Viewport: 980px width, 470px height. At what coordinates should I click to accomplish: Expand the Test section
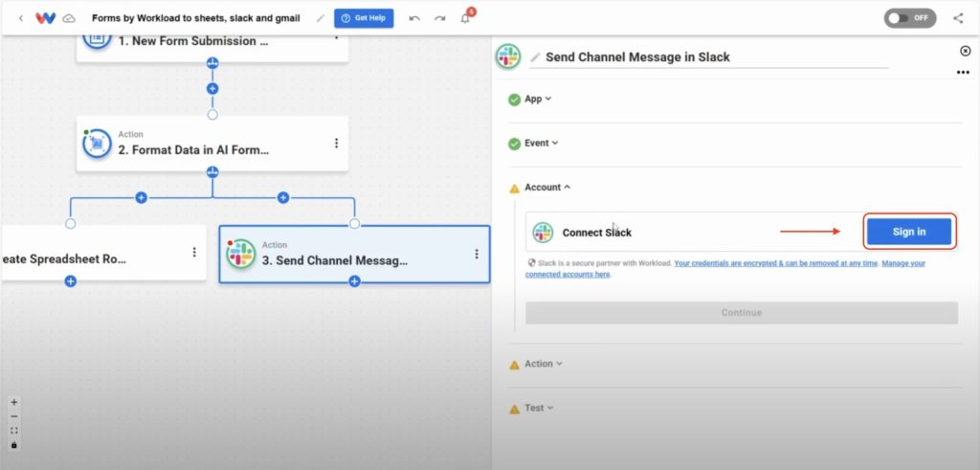[x=539, y=408]
